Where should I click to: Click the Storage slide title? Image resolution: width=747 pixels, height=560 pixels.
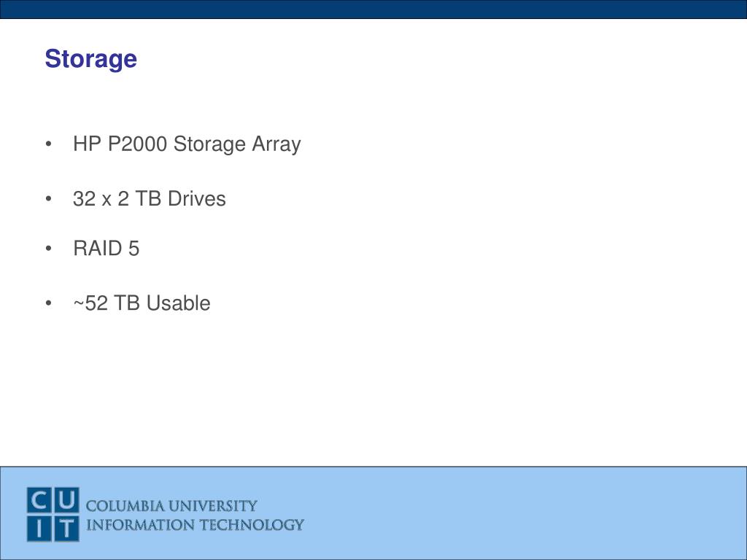click(91, 60)
